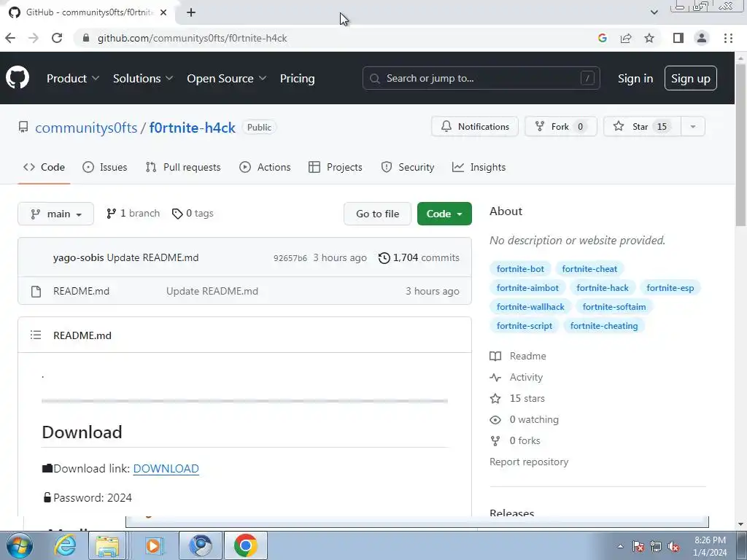Open the share page icon in address bar

pos(625,38)
